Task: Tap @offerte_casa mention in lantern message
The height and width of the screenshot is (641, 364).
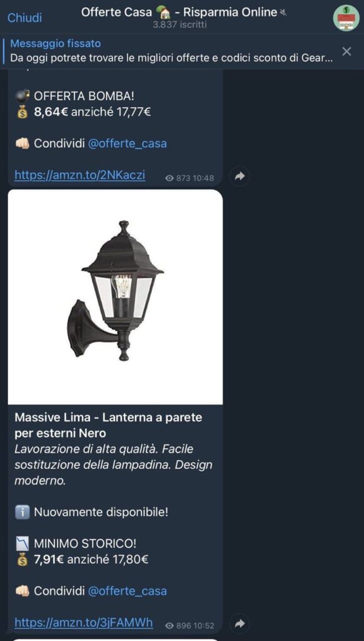Action: pos(128,591)
